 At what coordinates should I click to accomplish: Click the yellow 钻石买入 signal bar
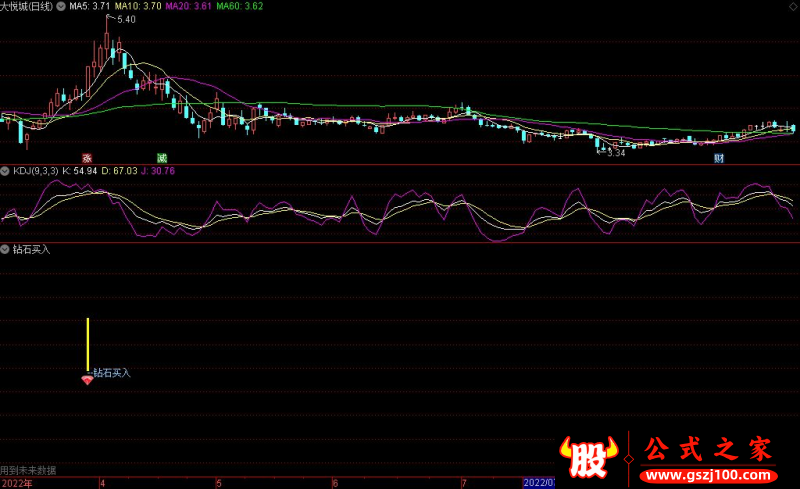(88, 345)
